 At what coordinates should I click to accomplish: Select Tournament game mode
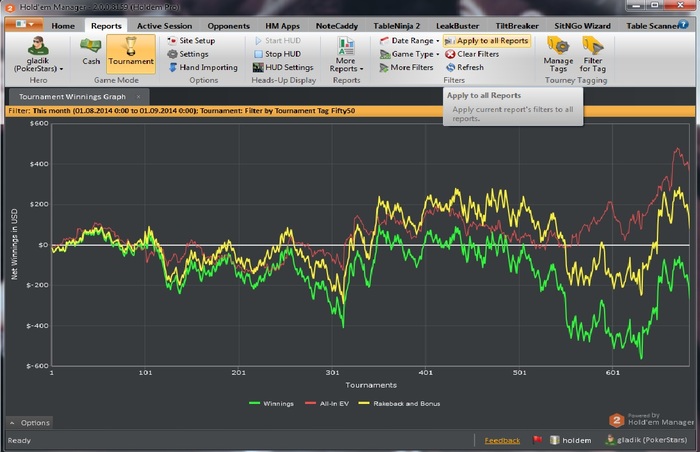tap(130, 51)
